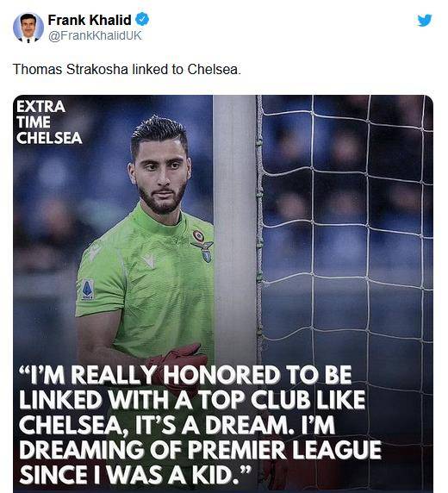Click the EXTRA TIME CHELSEA watermark
This screenshot has height=493, width=448.
coord(49,122)
